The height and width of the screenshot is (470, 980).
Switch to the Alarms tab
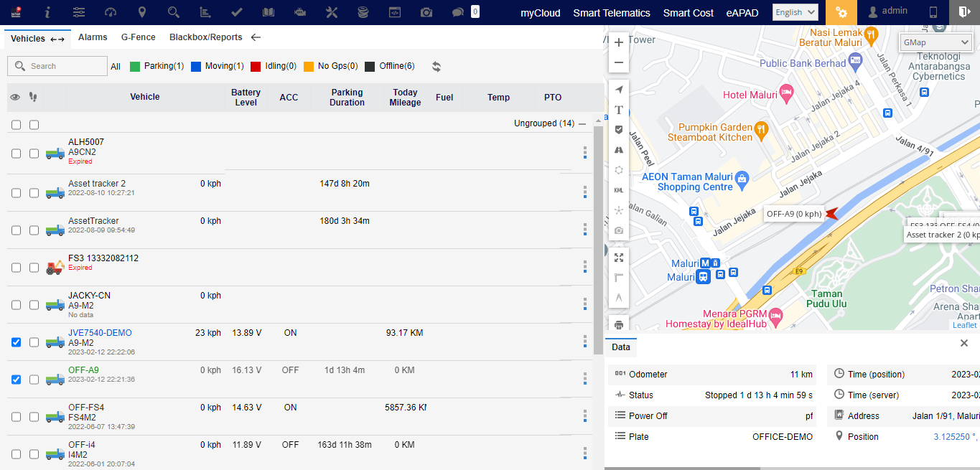click(x=93, y=37)
